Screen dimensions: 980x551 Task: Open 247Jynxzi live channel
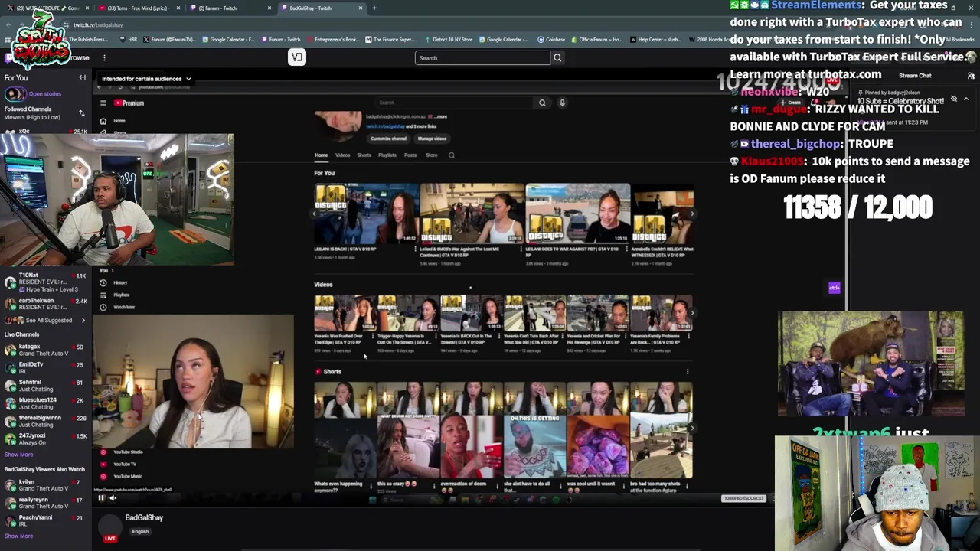pos(46,439)
